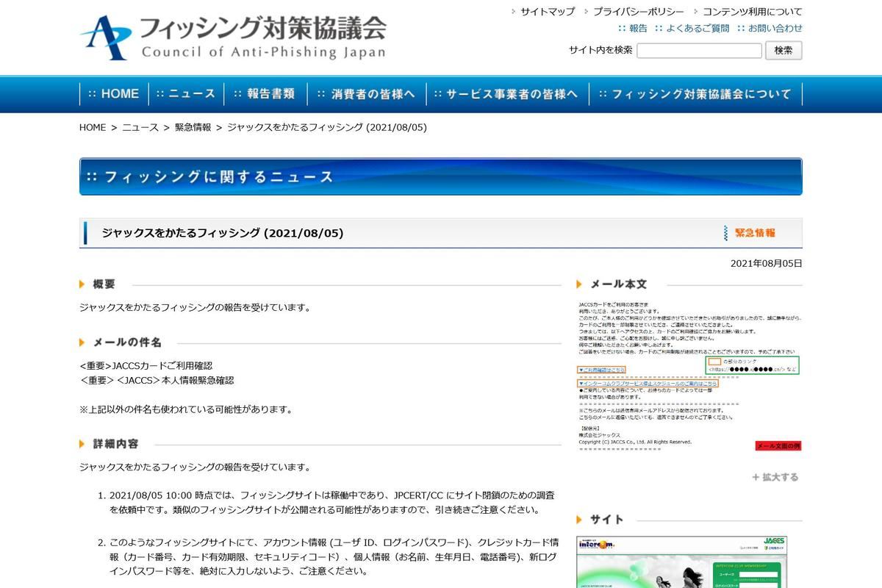Image resolution: width=882 pixels, height=588 pixels.
Task: Click the メールの件名 section heading
Action: coord(127,343)
